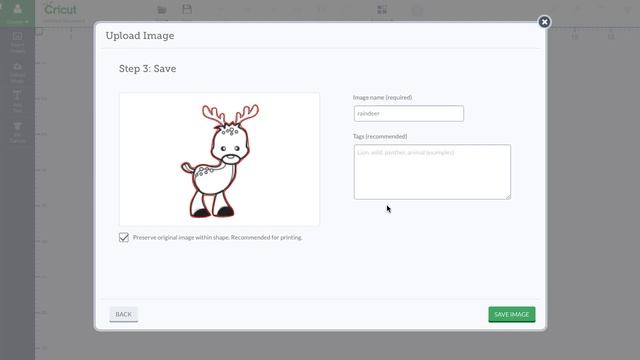
Task: Click the BACK button
Action: click(x=124, y=314)
